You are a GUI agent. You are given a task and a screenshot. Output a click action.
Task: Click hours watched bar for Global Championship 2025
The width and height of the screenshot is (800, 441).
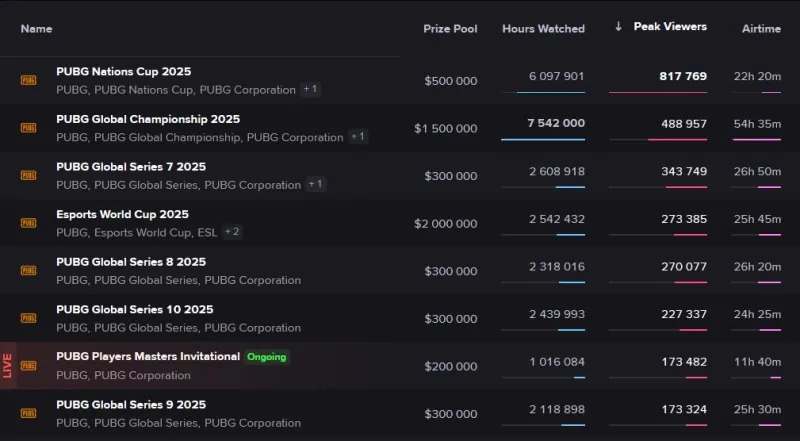pyautogui.click(x=543, y=139)
